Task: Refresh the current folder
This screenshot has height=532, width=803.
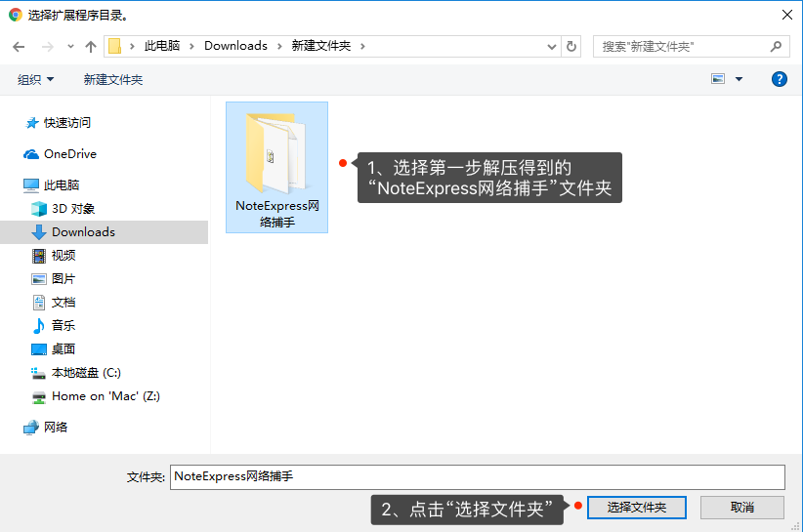Action: [x=571, y=47]
